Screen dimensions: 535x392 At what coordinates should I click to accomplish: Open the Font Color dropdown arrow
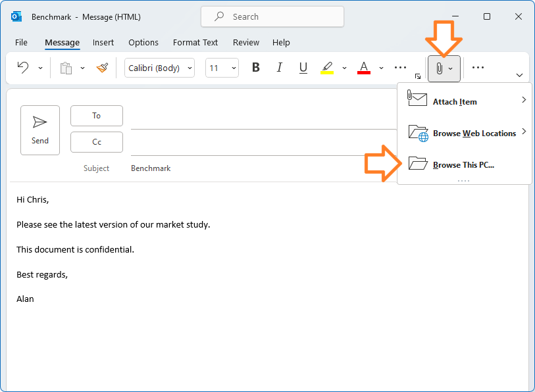(380, 68)
